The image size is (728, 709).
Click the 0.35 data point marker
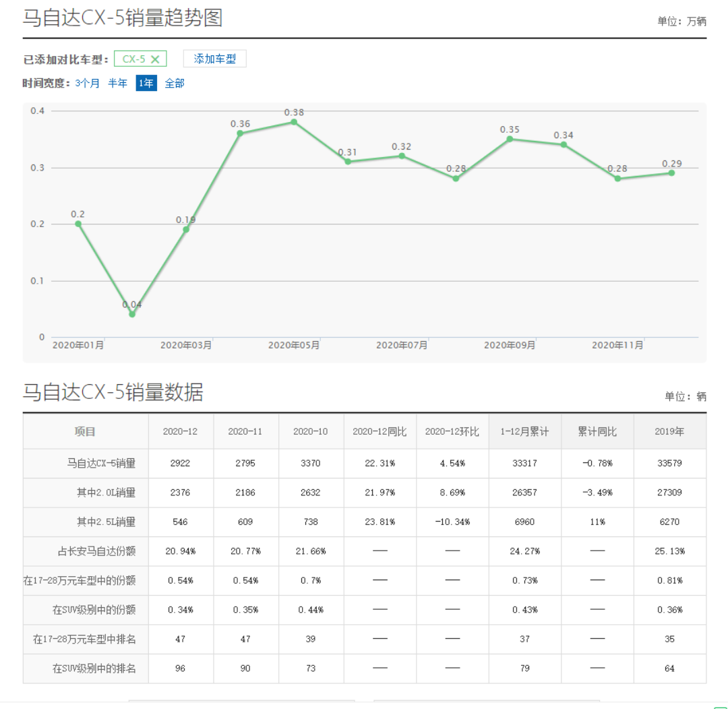510,139
